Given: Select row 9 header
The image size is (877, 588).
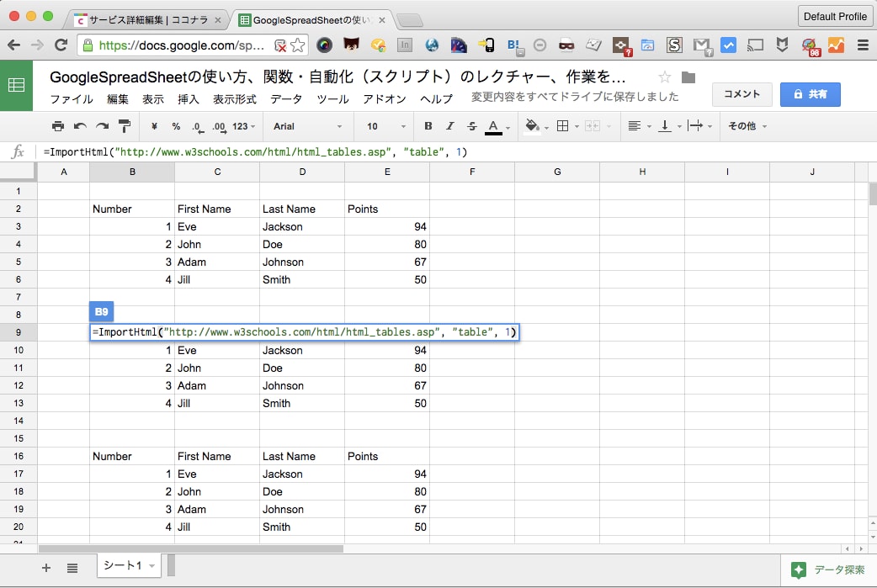Looking at the screenshot, I should coord(19,332).
